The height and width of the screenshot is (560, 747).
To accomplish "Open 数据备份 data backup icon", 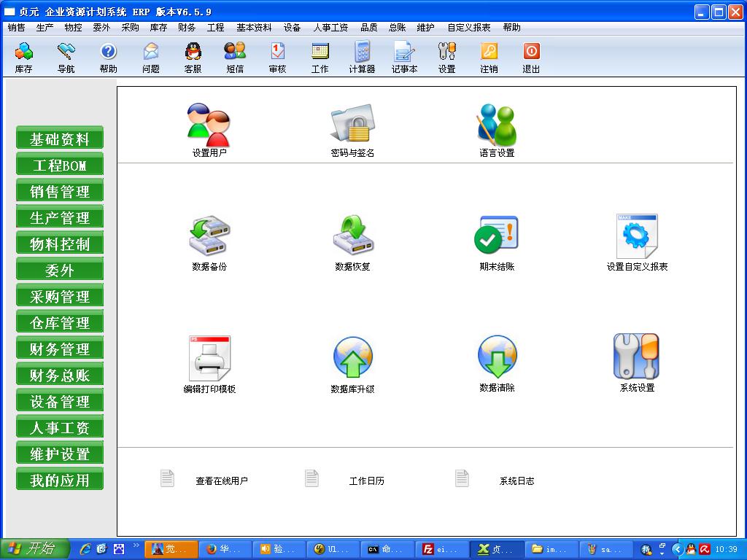I will tap(209, 243).
